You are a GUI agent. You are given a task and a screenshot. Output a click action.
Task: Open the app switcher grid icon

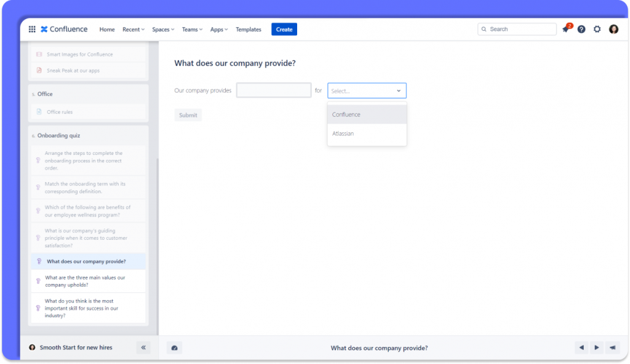tap(32, 30)
